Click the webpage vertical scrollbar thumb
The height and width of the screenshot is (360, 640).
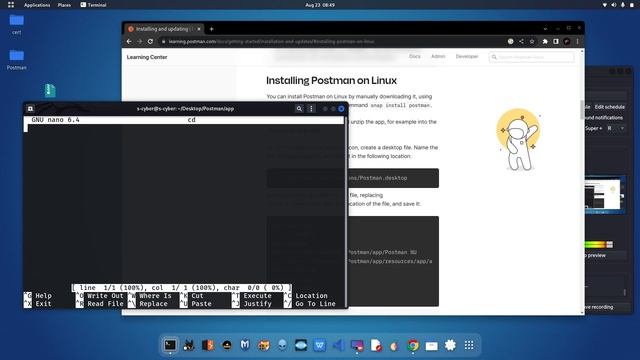[x=582, y=109]
